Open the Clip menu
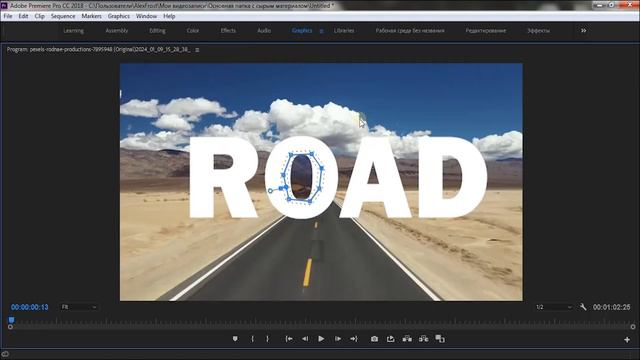 pos(40,16)
